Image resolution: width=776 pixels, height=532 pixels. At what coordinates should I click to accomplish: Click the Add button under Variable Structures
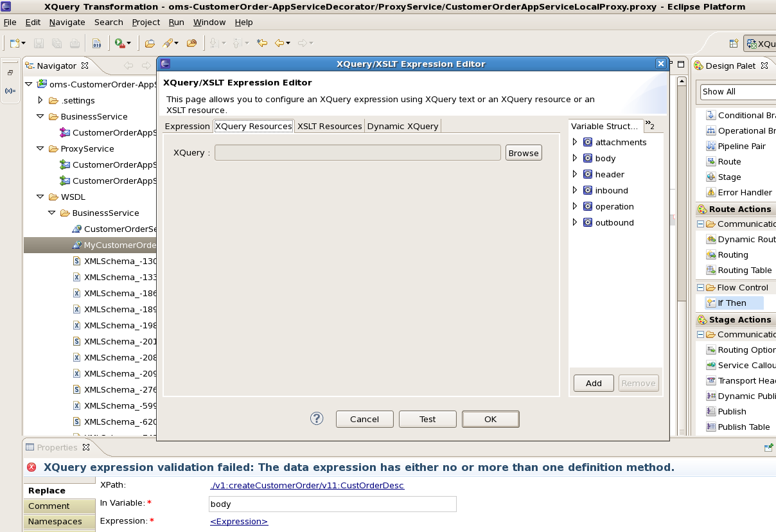tap(594, 383)
